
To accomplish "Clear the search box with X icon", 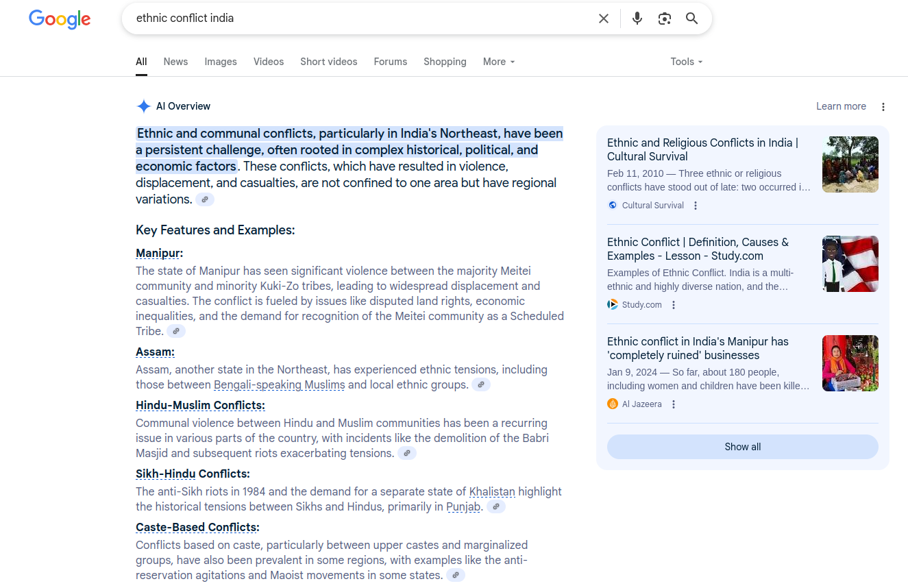I will 604,19.
